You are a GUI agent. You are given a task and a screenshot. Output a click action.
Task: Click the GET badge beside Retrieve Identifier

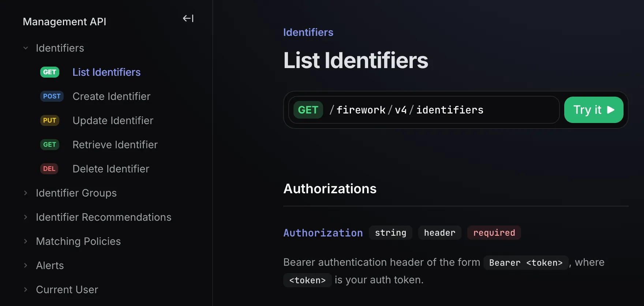pyautogui.click(x=50, y=145)
